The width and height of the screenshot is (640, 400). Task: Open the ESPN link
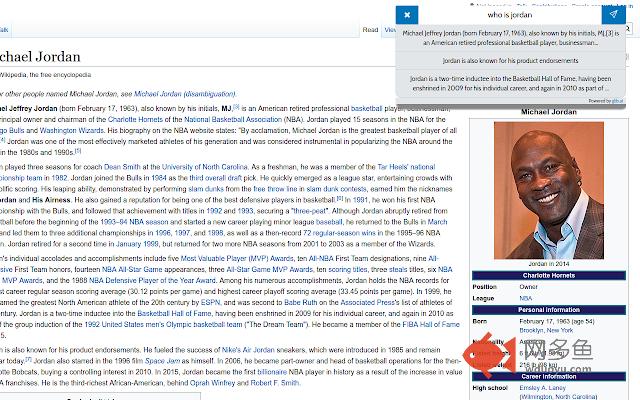[210, 302]
